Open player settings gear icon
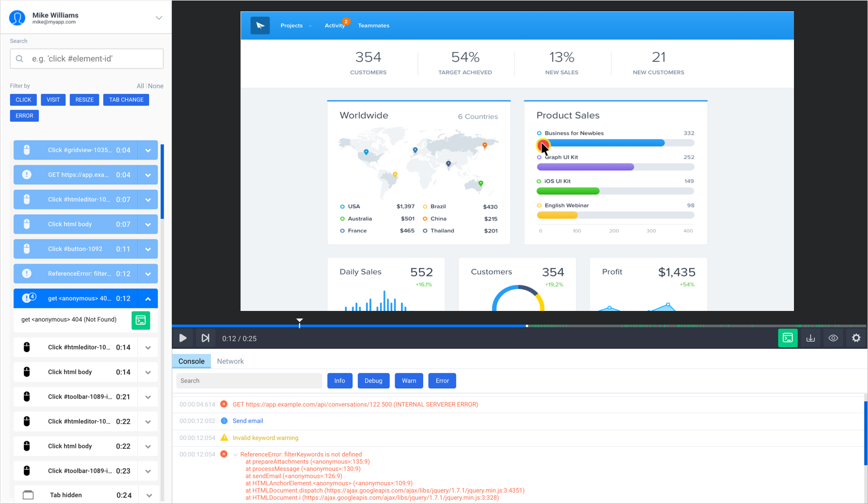Screen dimensions: 868x504 856,338
